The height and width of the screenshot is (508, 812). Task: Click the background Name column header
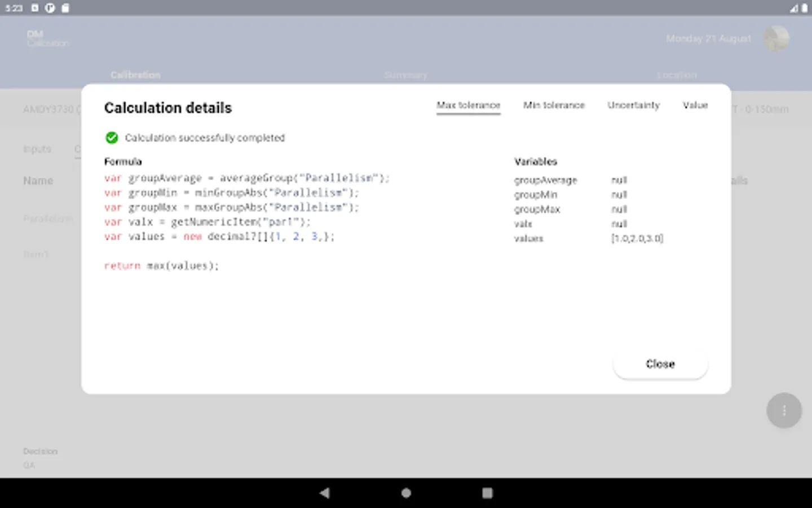click(38, 181)
